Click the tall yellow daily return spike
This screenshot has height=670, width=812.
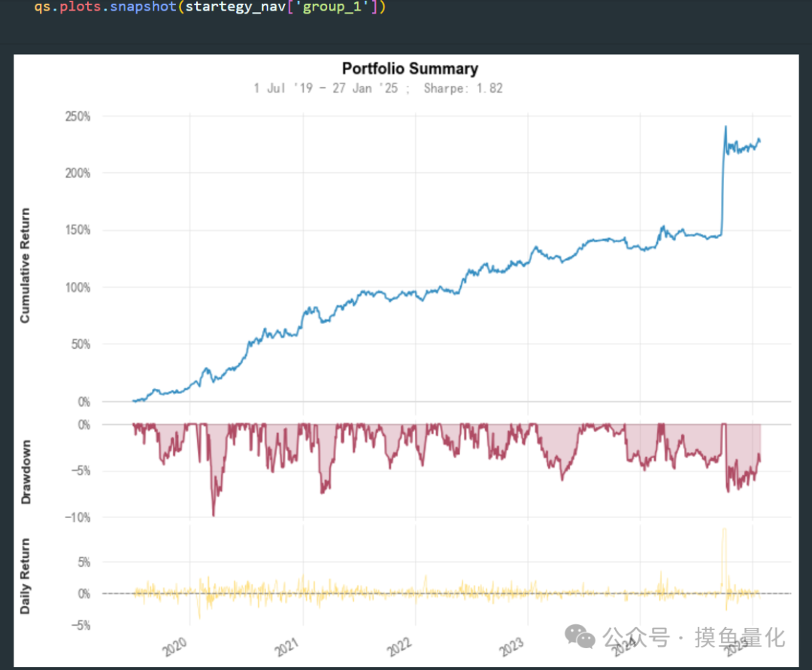pyautogui.click(x=724, y=530)
